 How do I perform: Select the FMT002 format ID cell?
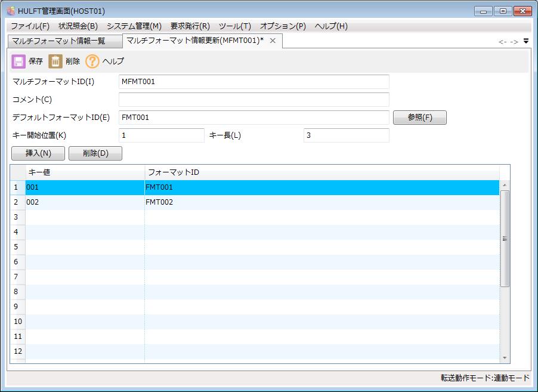pyautogui.click(x=322, y=202)
